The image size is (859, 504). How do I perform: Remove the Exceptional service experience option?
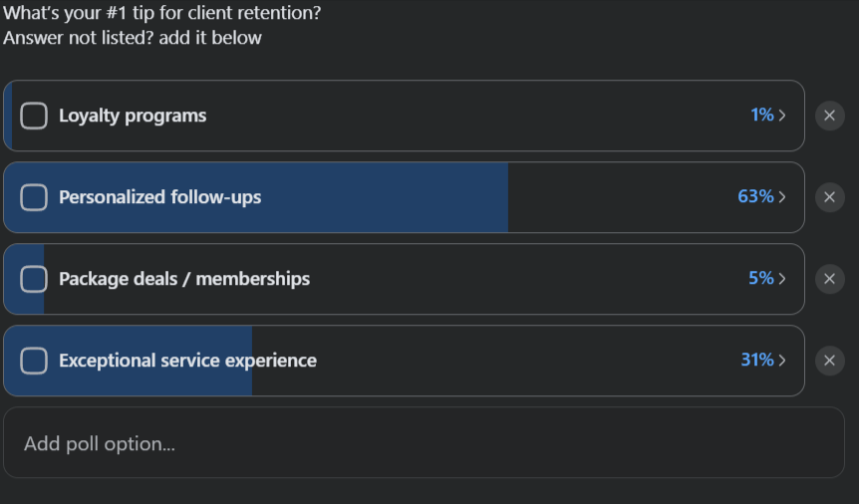(829, 361)
